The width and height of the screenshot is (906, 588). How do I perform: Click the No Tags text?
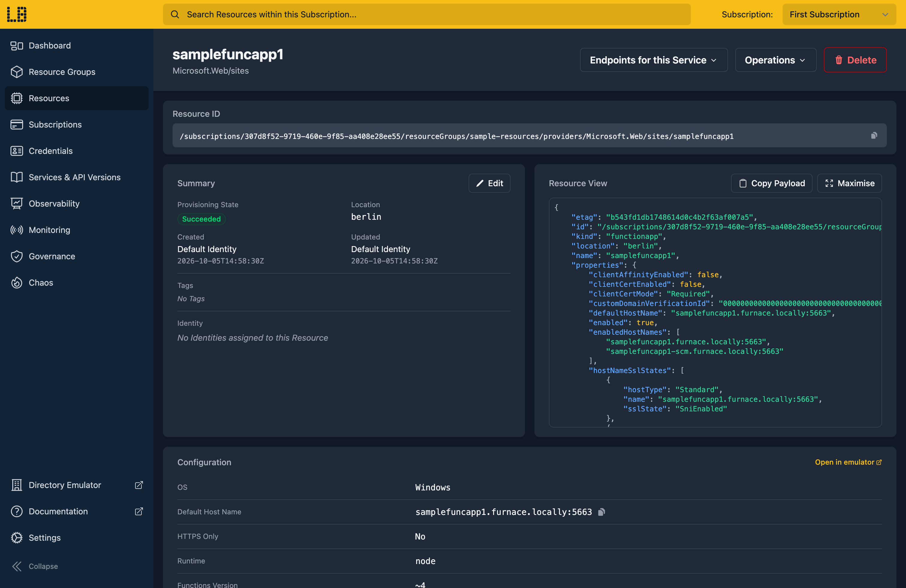click(191, 298)
